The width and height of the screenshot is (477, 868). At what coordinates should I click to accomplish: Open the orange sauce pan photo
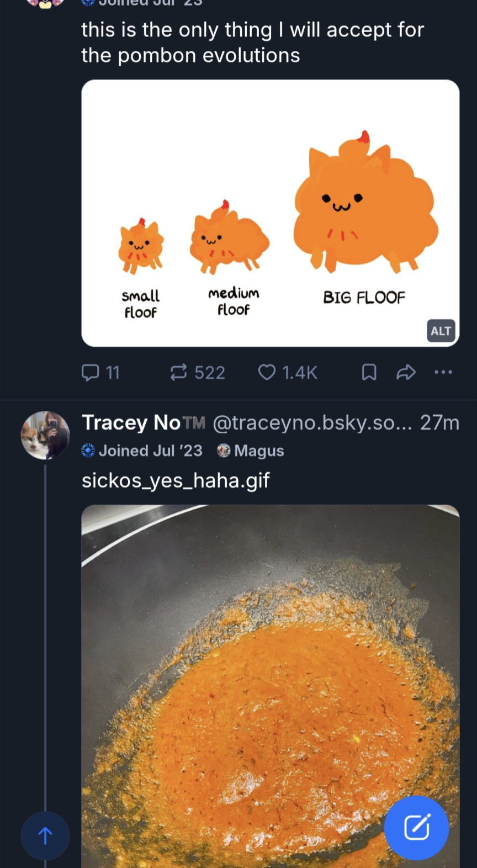tap(270, 685)
